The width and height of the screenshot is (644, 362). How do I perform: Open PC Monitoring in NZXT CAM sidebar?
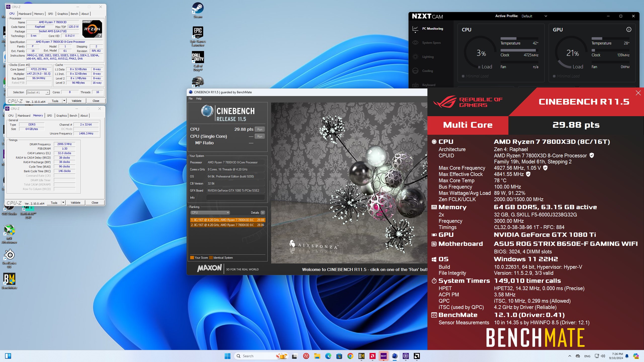coord(432,29)
